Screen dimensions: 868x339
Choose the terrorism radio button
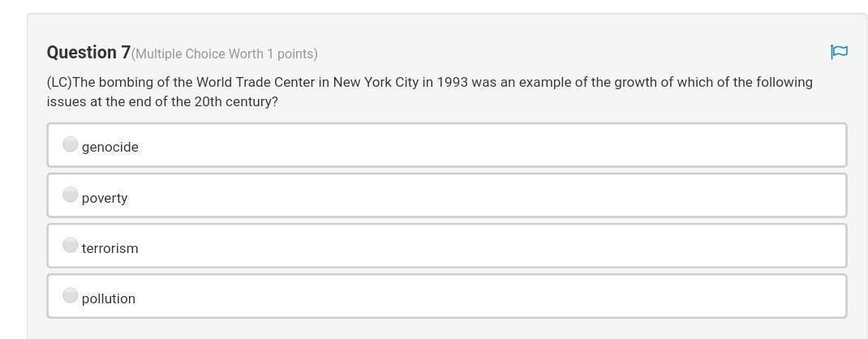tap(71, 245)
